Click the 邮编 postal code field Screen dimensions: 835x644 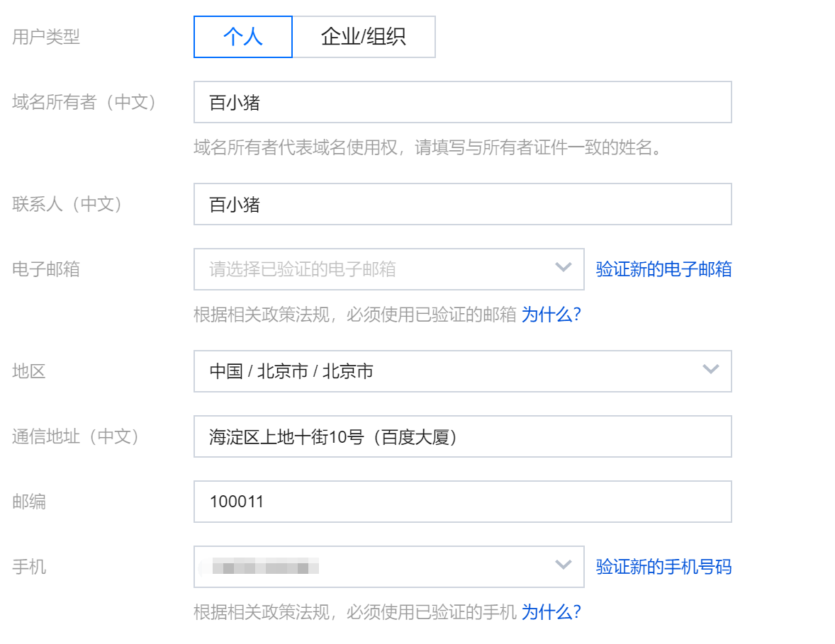[463, 502]
